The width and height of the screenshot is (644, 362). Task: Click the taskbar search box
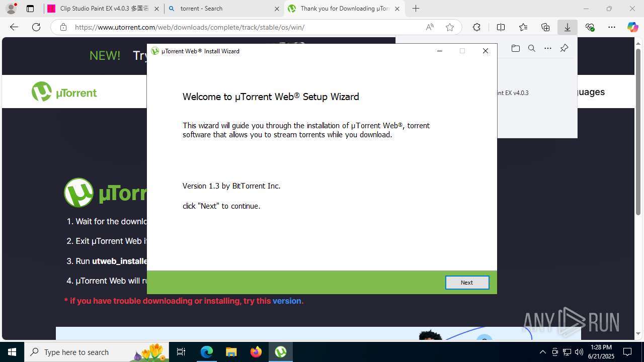(97, 352)
